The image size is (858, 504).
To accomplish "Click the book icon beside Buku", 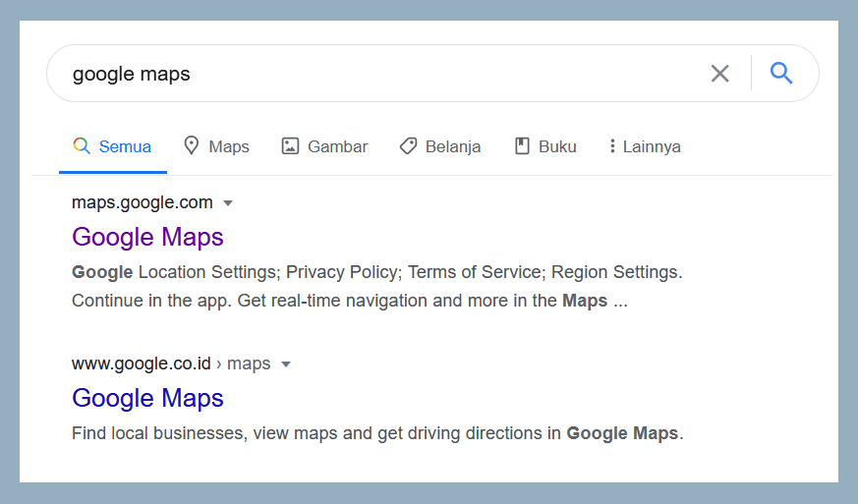I will coord(522,146).
